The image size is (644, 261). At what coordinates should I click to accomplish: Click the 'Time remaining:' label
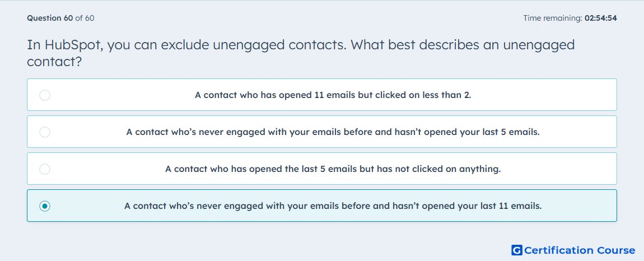click(x=553, y=18)
